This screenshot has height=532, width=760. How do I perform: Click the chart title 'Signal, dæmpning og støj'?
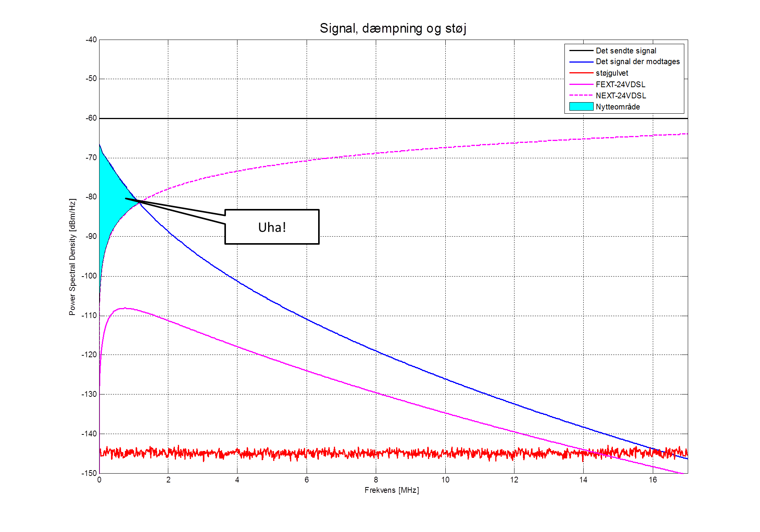393,28
